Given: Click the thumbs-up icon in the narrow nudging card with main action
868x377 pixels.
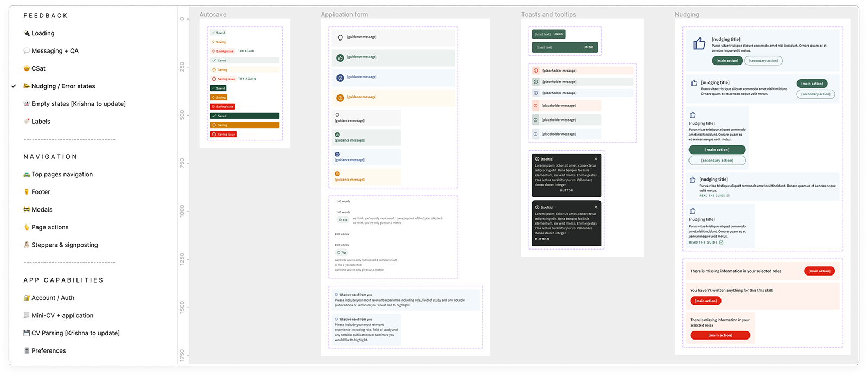Looking at the screenshot, I should pos(692,115).
